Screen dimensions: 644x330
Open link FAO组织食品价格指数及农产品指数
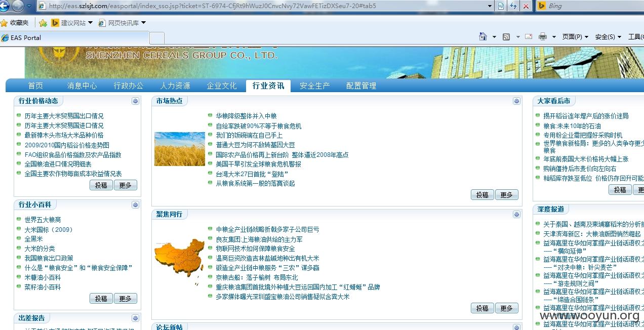click(73, 155)
